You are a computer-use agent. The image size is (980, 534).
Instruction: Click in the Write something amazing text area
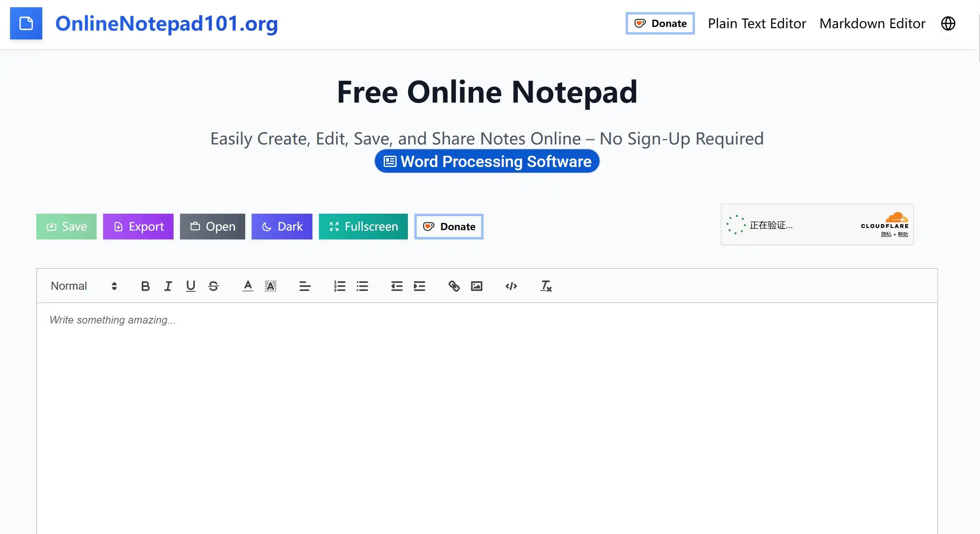point(487,419)
